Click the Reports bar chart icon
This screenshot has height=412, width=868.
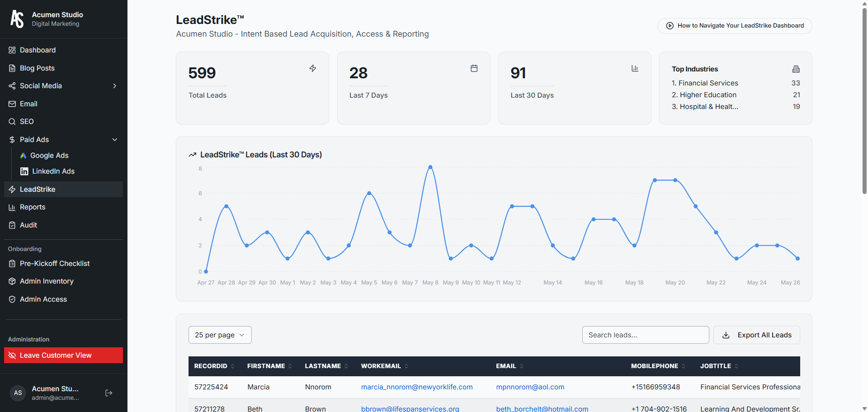coord(12,207)
